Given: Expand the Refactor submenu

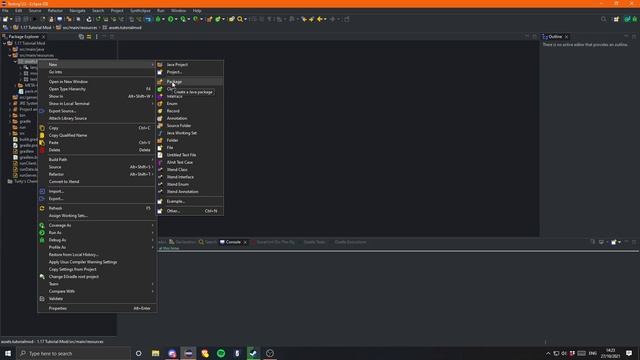Looking at the screenshot, I should (x=153, y=174).
